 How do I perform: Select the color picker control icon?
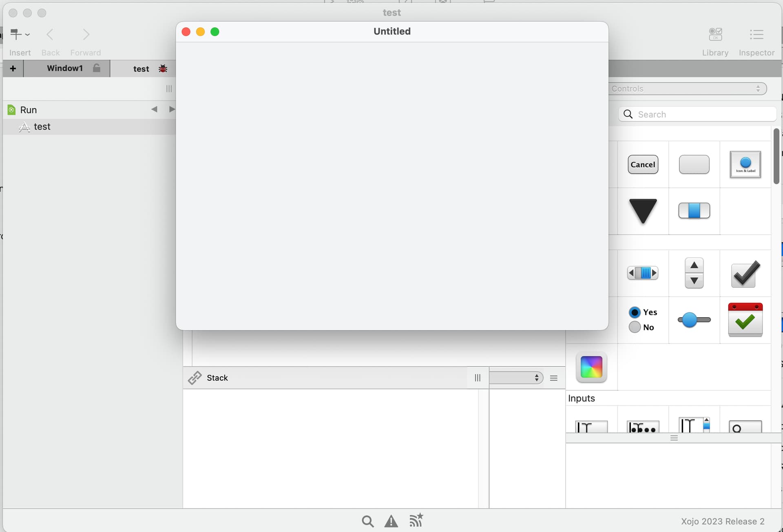point(591,367)
